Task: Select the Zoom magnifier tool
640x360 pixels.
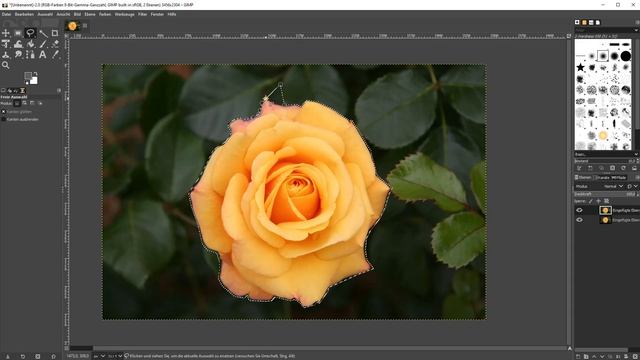Action: point(6,65)
